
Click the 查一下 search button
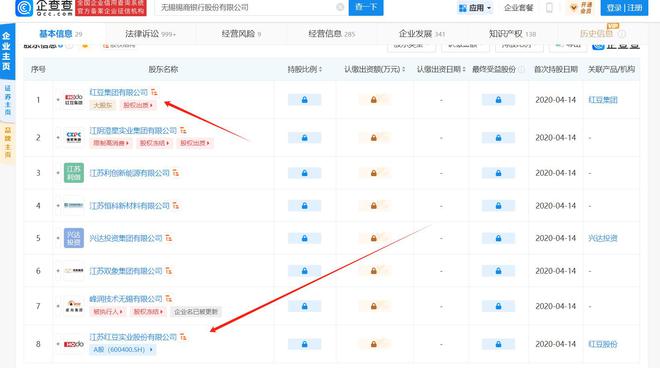(366, 8)
